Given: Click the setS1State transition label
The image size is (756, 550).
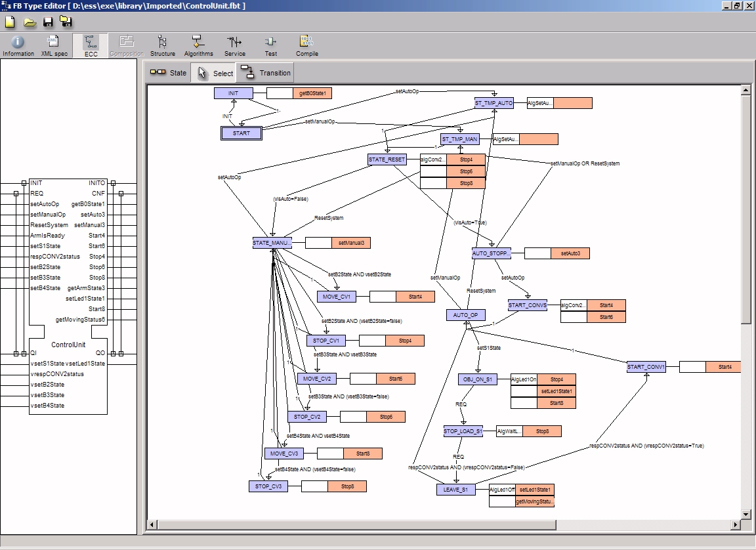Looking at the screenshot, I should tap(489, 348).
